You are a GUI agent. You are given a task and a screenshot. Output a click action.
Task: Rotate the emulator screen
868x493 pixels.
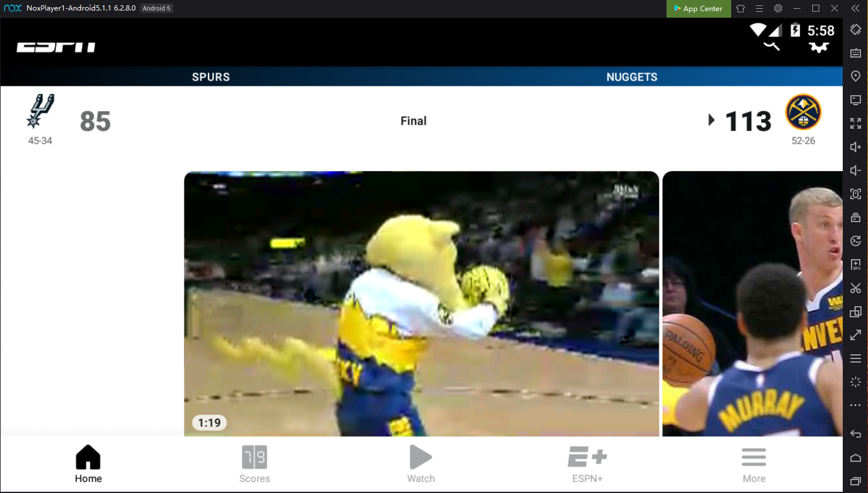[856, 29]
